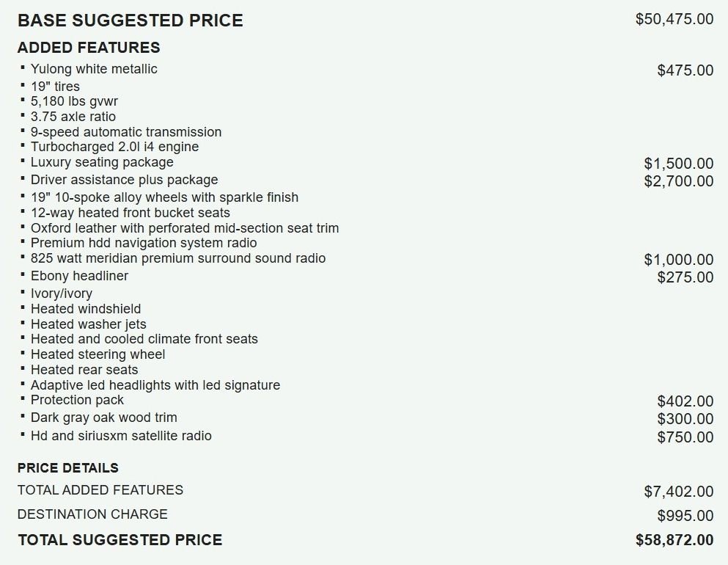Click the Base Suggested Price heading
This screenshot has height=565, width=728.
pos(130,21)
